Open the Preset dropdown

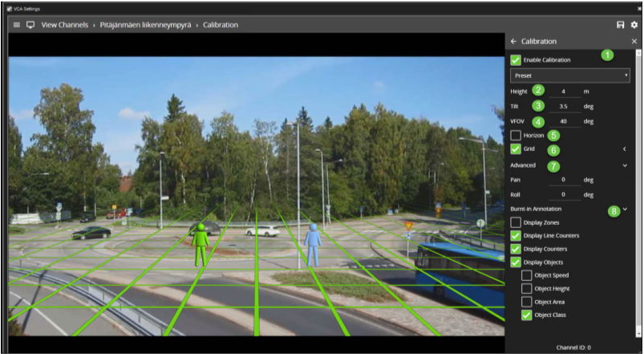(x=570, y=75)
